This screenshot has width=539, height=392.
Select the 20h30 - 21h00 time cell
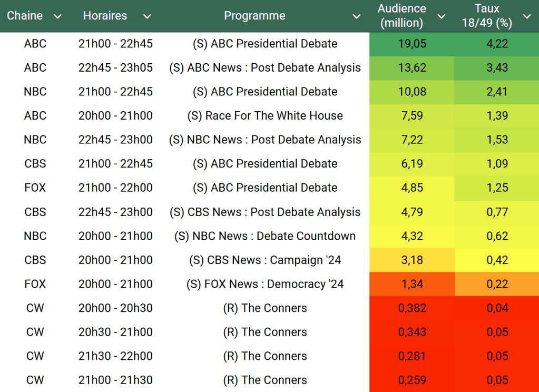point(115,332)
